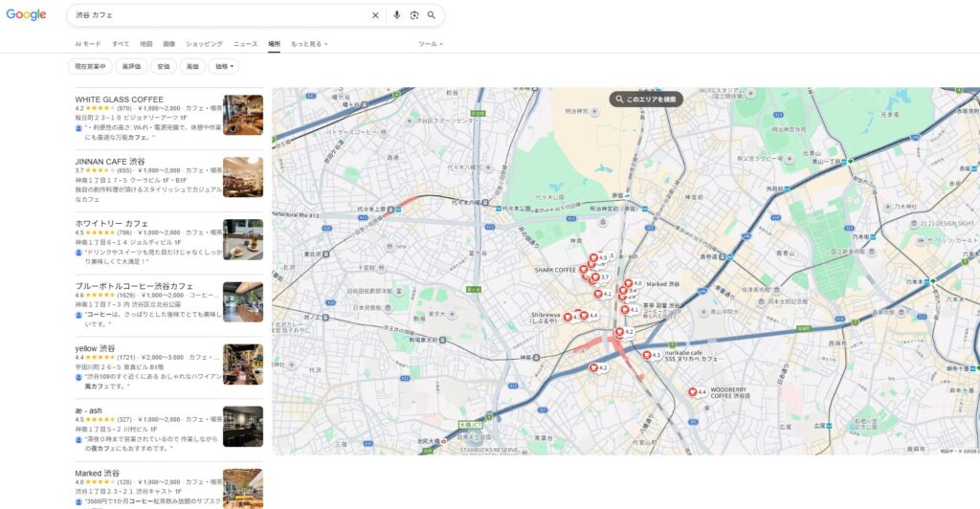
Task: Select the 場所 tab
Action: click(274, 44)
